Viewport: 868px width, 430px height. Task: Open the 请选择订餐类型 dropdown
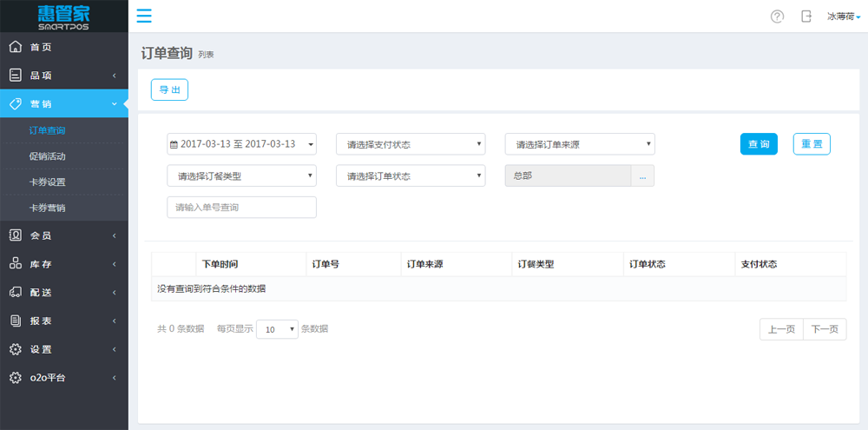pos(242,175)
